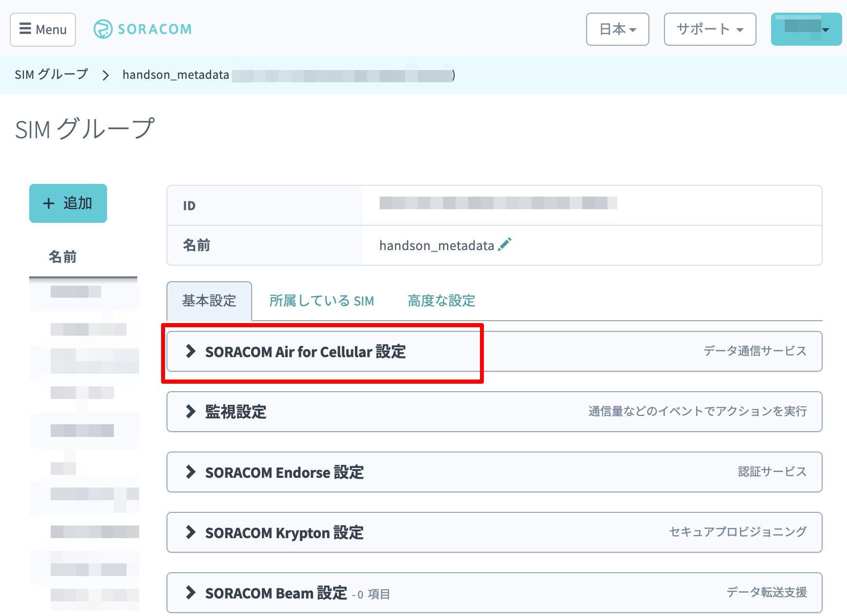Image resolution: width=847 pixels, height=616 pixels.
Task: Expand SORACOM Beam 設定 section
Action: point(494,593)
